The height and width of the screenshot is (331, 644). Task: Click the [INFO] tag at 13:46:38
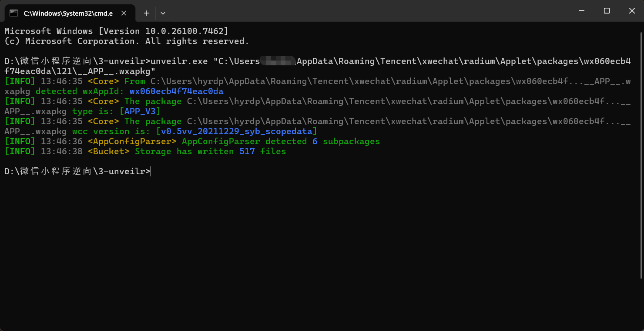[x=20, y=152]
